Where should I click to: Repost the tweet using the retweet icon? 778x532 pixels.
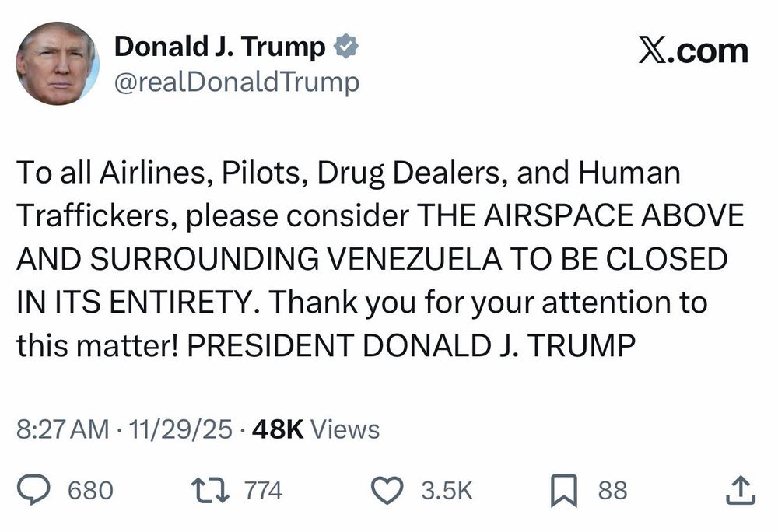[x=211, y=490]
